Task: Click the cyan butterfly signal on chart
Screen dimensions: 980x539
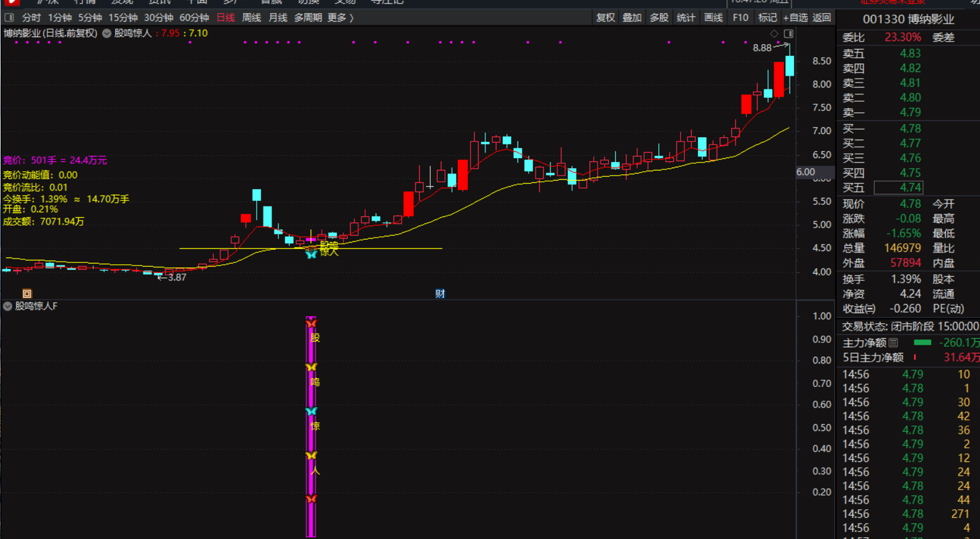Action: [311, 254]
